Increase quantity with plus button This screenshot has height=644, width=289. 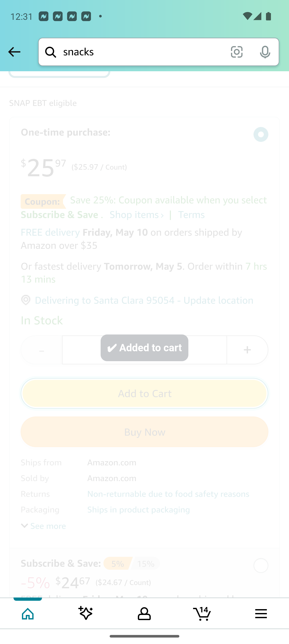coord(247,350)
